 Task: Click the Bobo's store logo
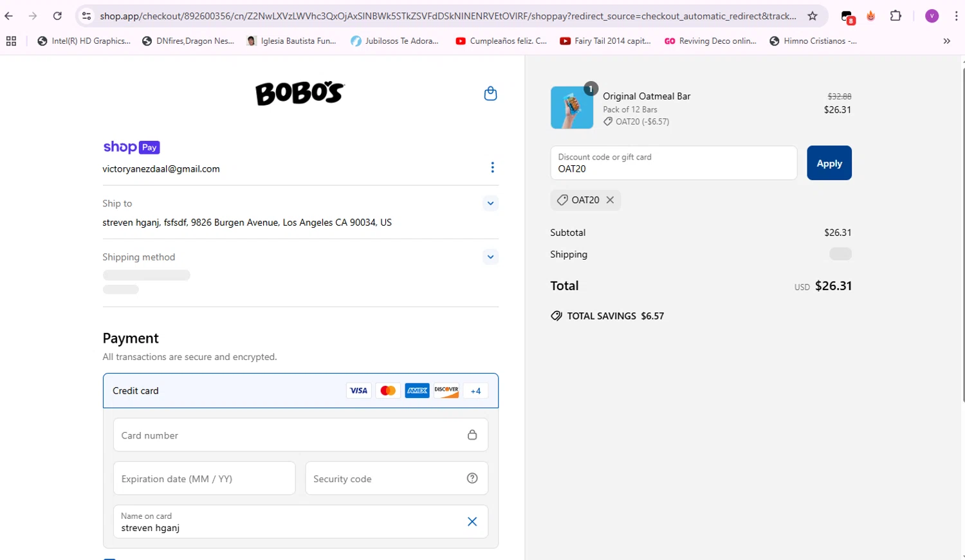click(300, 94)
